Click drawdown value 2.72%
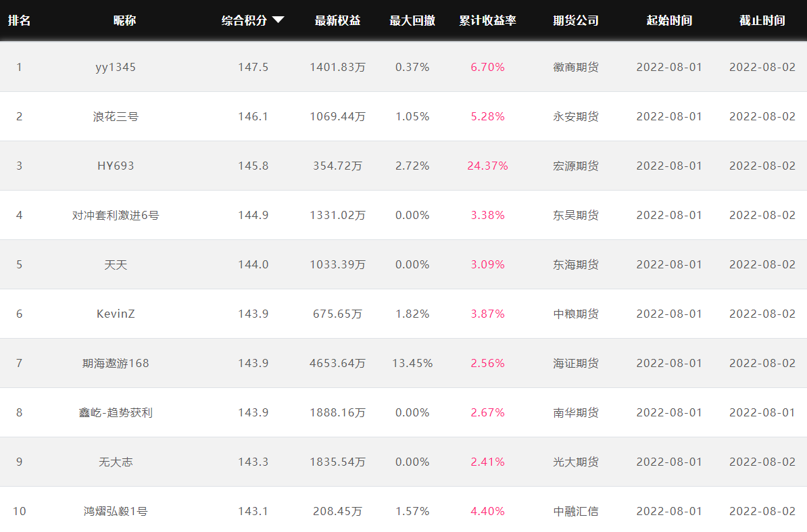This screenshot has width=807, height=532. click(x=412, y=166)
